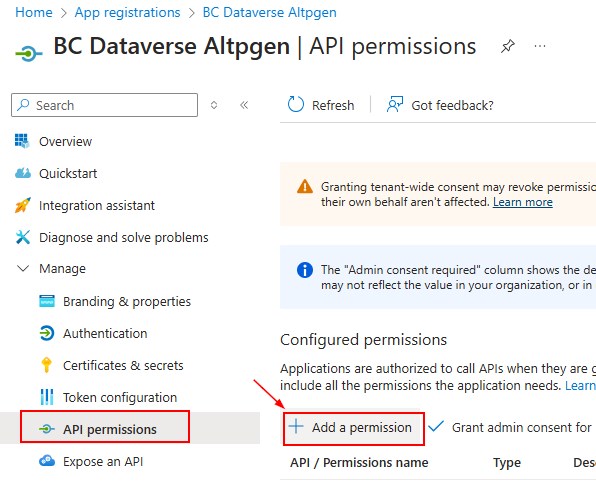Click Add a permission button
This screenshot has width=596, height=481.
coord(353,429)
